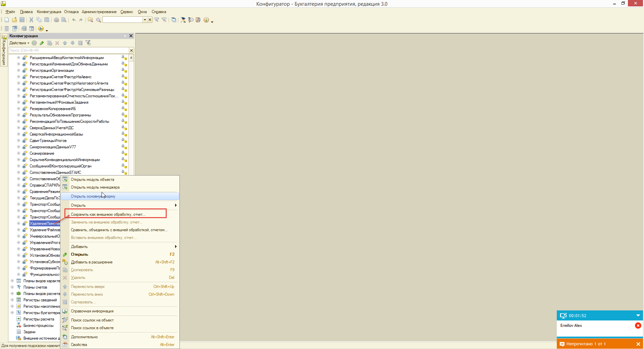Open help search icon with question mark
Image resolution: width=644 pixels, height=349 pixels.
[x=191, y=20]
